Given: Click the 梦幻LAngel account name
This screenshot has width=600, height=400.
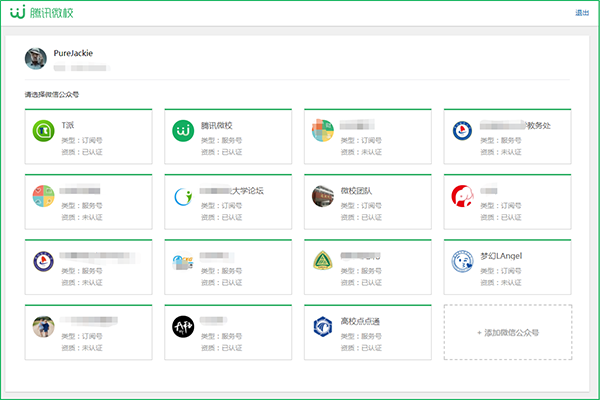Looking at the screenshot, I should pyautogui.click(x=501, y=256).
